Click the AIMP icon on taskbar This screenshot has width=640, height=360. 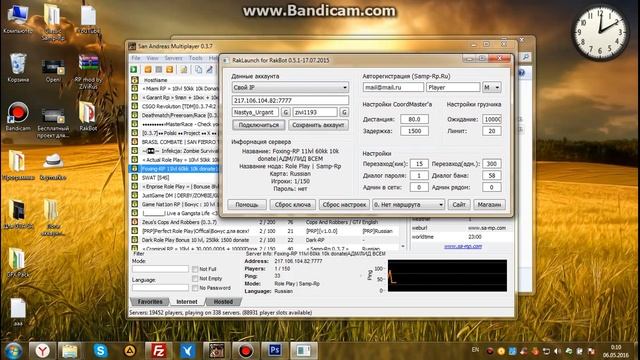click(x=130, y=351)
